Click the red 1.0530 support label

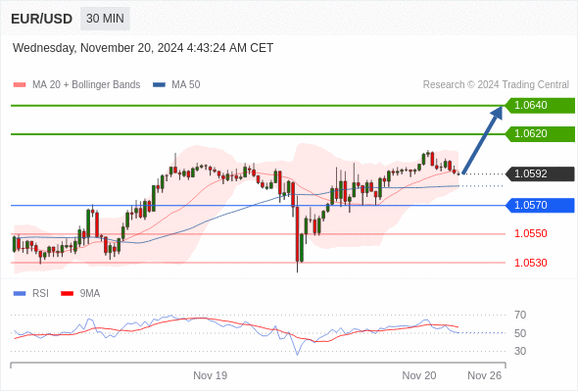[x=530, y=263]
